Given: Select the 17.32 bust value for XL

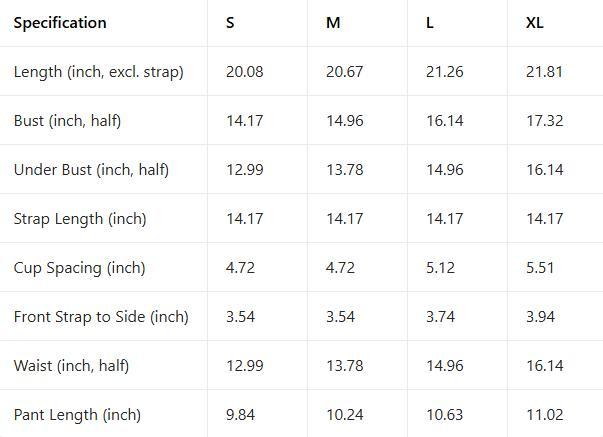Looking at the screenshot, I should [x=545, y=121].
